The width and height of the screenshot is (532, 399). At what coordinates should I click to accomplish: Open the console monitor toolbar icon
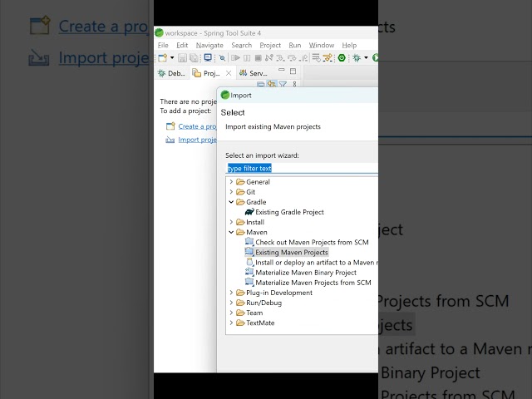[x=208, y=57]
